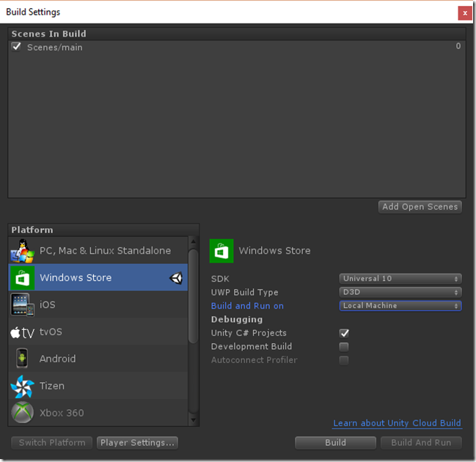Click the green Windows Store icon in platform list
The width and height of the screenshot is (476, 462).
click(x=23, y=278)
